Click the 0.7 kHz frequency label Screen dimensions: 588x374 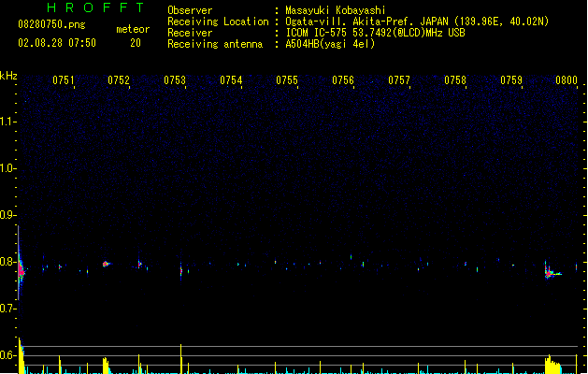point(7,309)
